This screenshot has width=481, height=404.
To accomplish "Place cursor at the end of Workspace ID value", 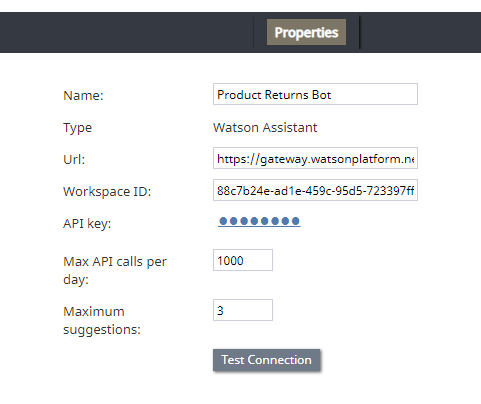I will click(x=415, y=191).
